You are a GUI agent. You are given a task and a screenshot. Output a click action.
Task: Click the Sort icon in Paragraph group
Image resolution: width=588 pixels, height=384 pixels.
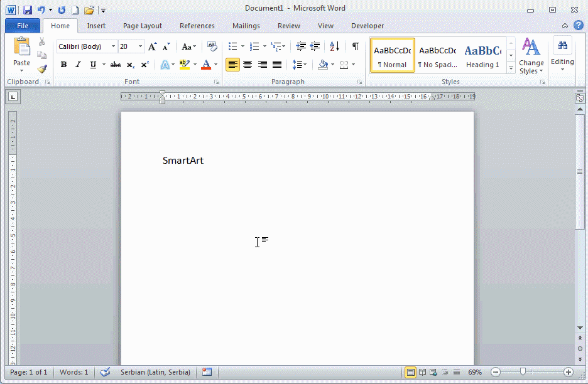click(x=334, y=46)
